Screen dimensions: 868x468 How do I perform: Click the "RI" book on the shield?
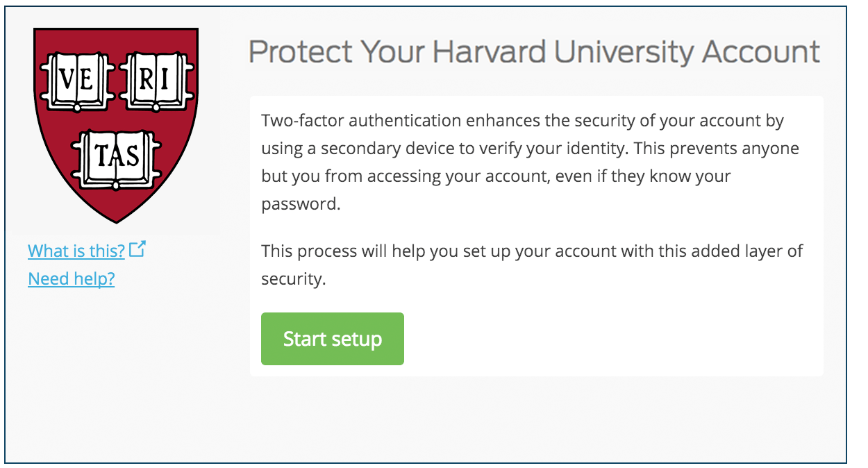click(155, 81)
